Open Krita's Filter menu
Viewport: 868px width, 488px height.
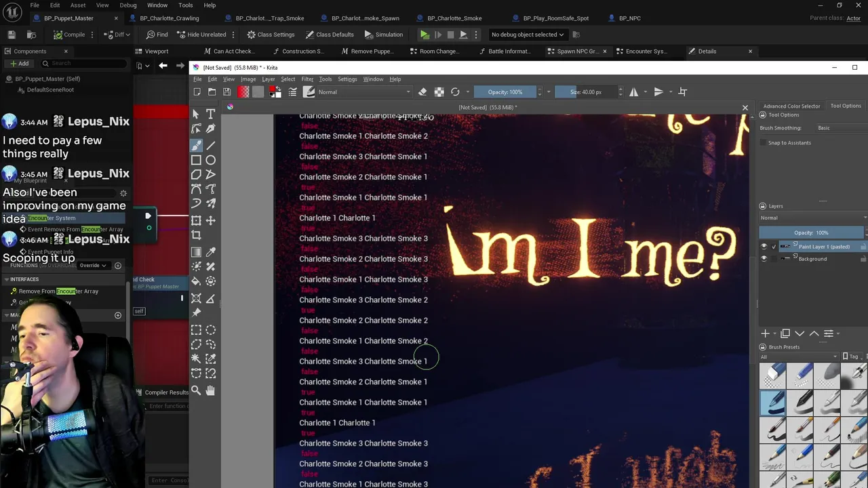tap(307, 79)
